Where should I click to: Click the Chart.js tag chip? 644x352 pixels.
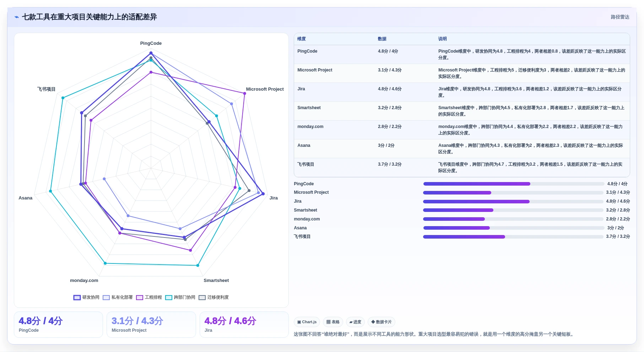pos(307,322)
